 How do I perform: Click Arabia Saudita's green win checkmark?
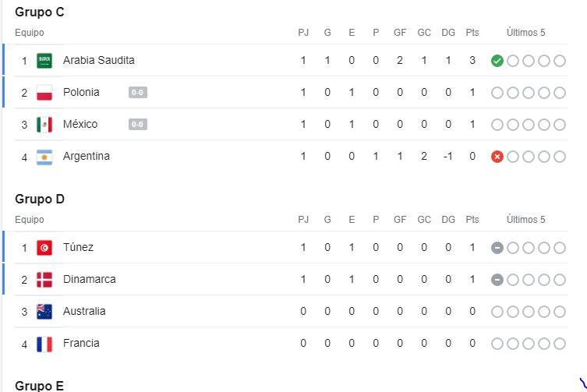point(497,61)
